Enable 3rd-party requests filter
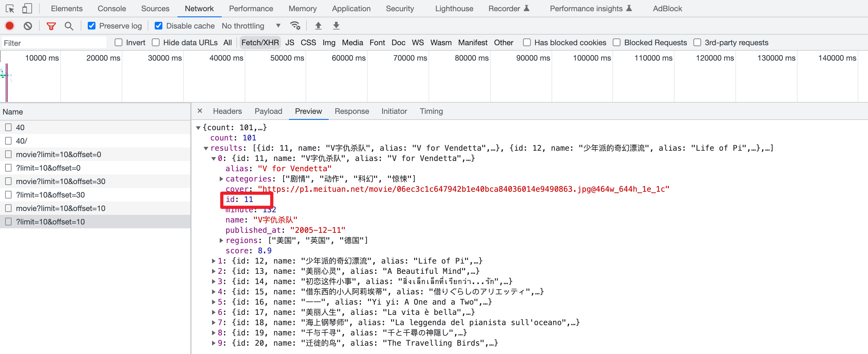 point(697,43)
